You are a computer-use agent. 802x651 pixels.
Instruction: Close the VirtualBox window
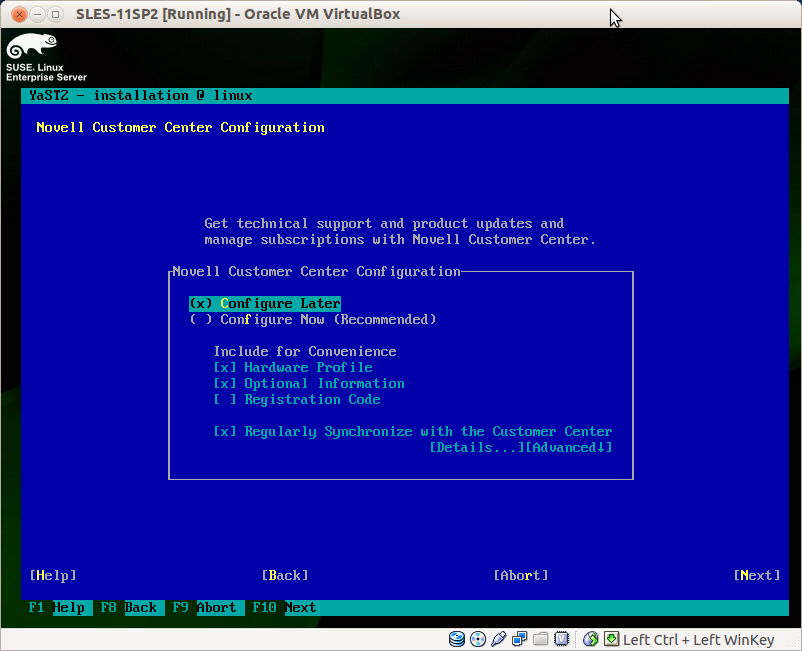19,14
